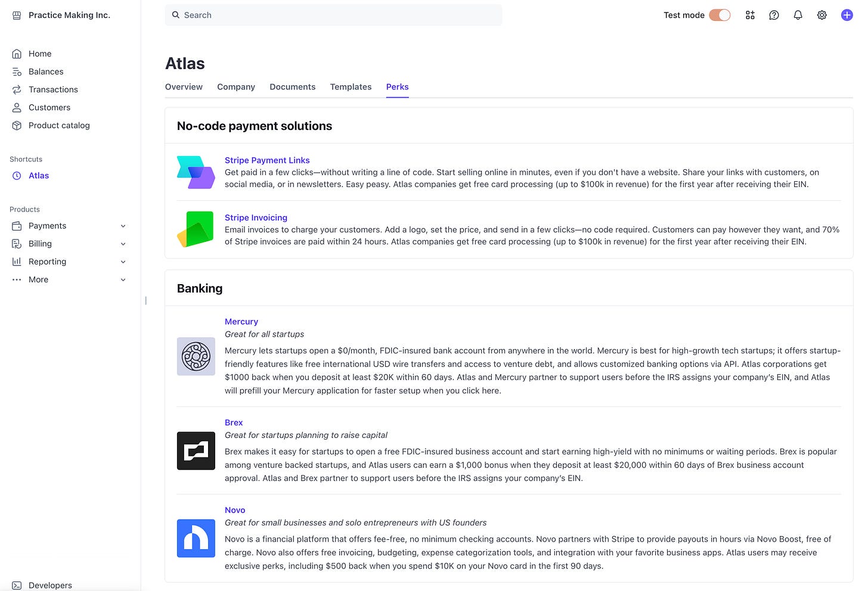Click the Test mode label
The height and width of the screenshot is (591, 868).
pyautogui.click(x=684, y=15)
